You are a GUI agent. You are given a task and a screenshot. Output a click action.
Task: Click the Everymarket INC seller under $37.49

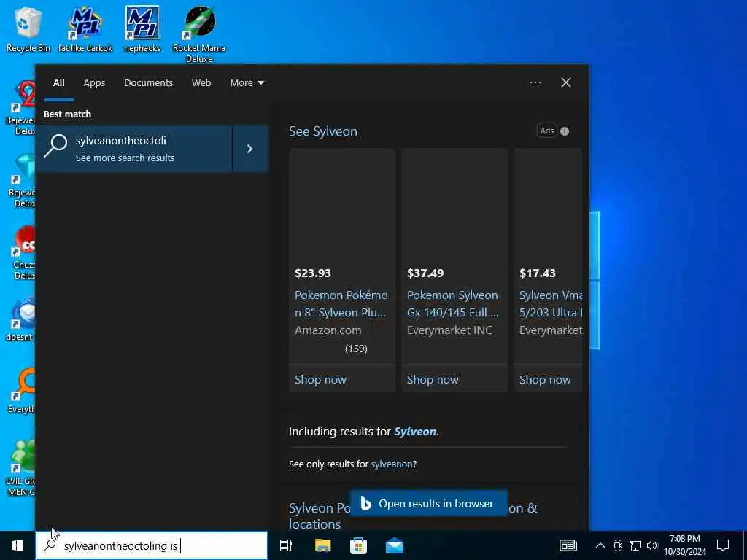[x=449, y=330]
